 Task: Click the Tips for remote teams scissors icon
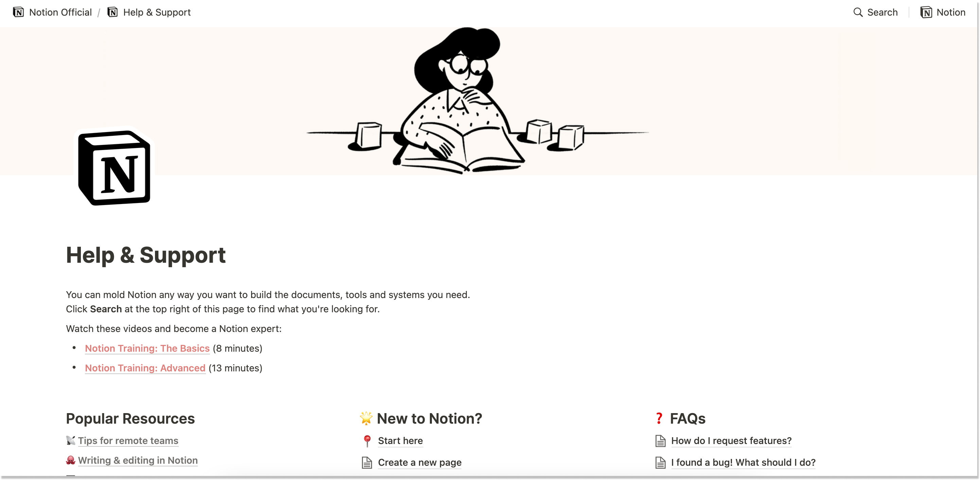pos(70,440)
